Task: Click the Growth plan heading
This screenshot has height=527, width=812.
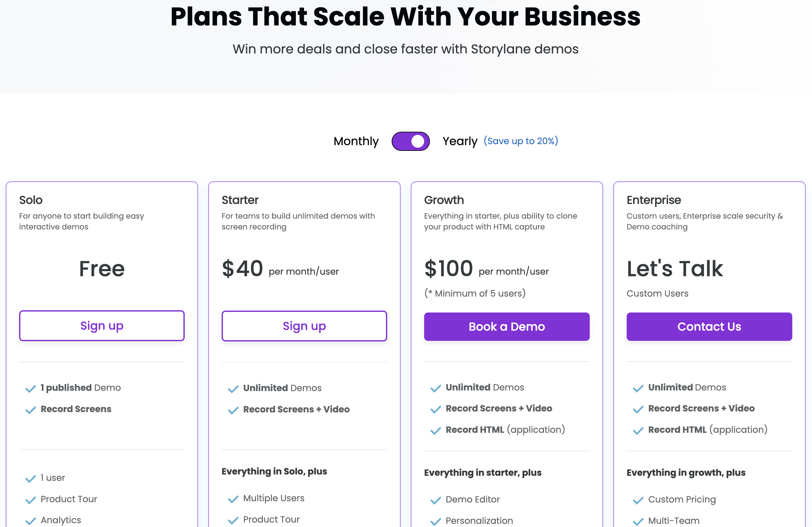Action: pyautogui.click(x=444, y=200)
